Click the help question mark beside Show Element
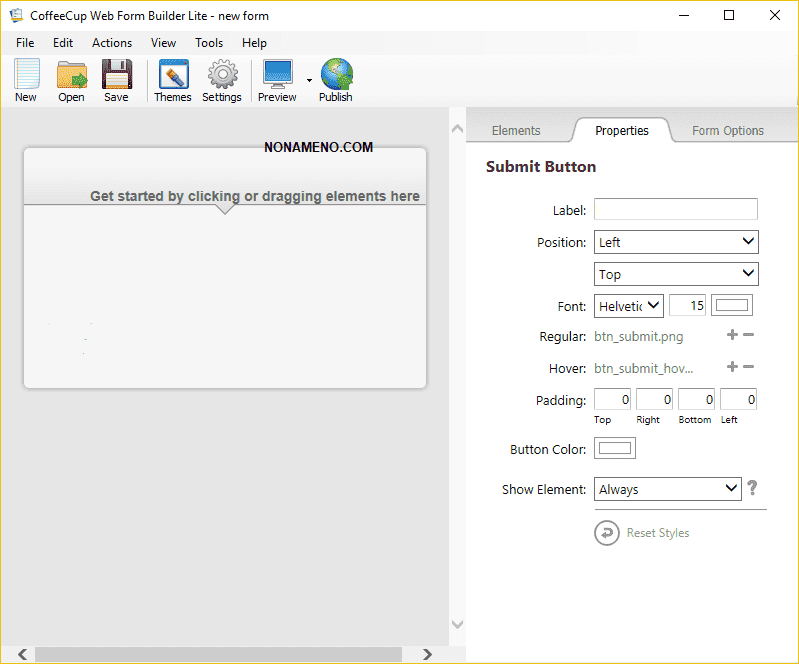 pos(752,488)
